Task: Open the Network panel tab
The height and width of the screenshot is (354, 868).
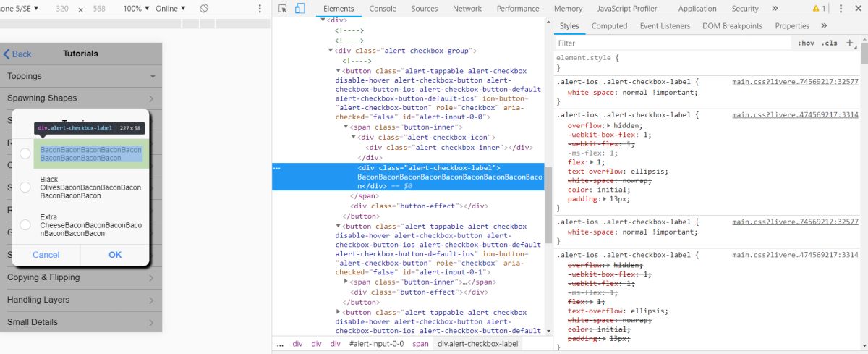Action: click(x=467, y=9)
